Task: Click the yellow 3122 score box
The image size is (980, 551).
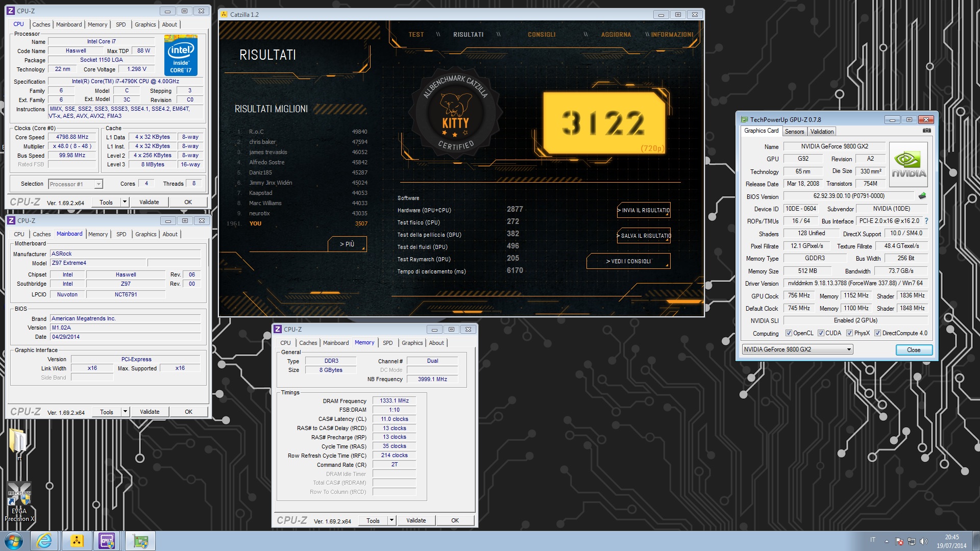Action: click(x=603, y=123)
